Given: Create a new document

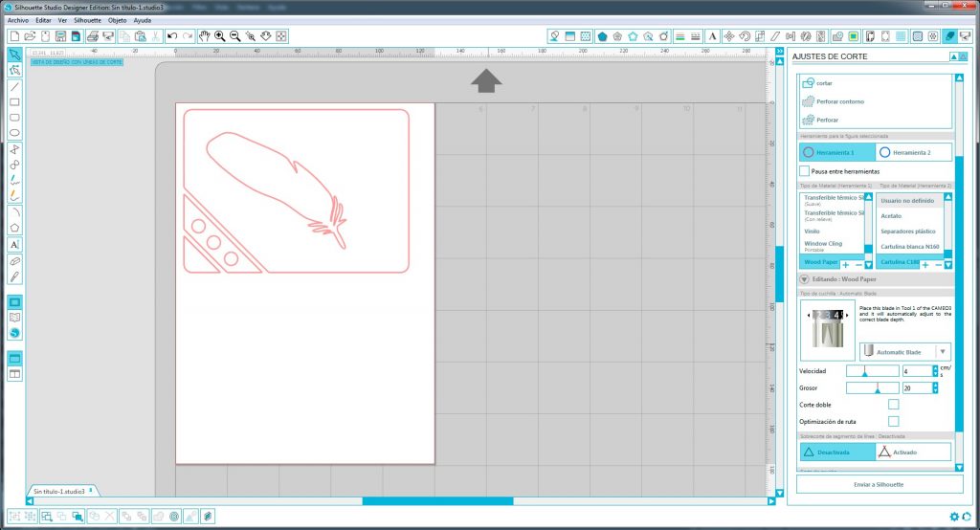Looking at the screenshot, I should 14,36.
